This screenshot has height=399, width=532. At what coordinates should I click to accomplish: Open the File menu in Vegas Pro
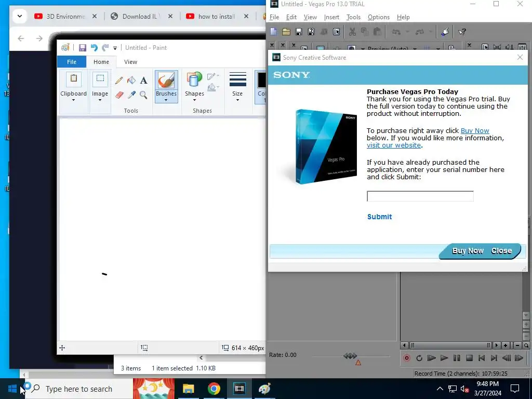[274, 17]
